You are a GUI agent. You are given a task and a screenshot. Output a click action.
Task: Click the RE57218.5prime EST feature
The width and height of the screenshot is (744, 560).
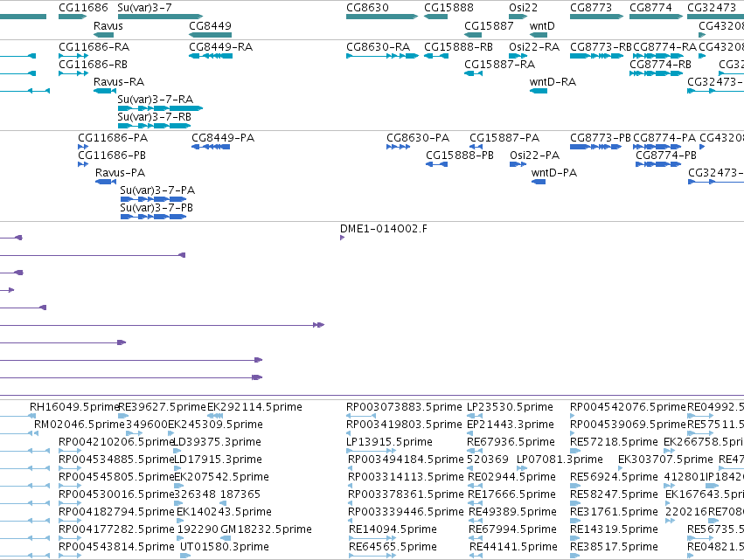click(x=575, y=451)
